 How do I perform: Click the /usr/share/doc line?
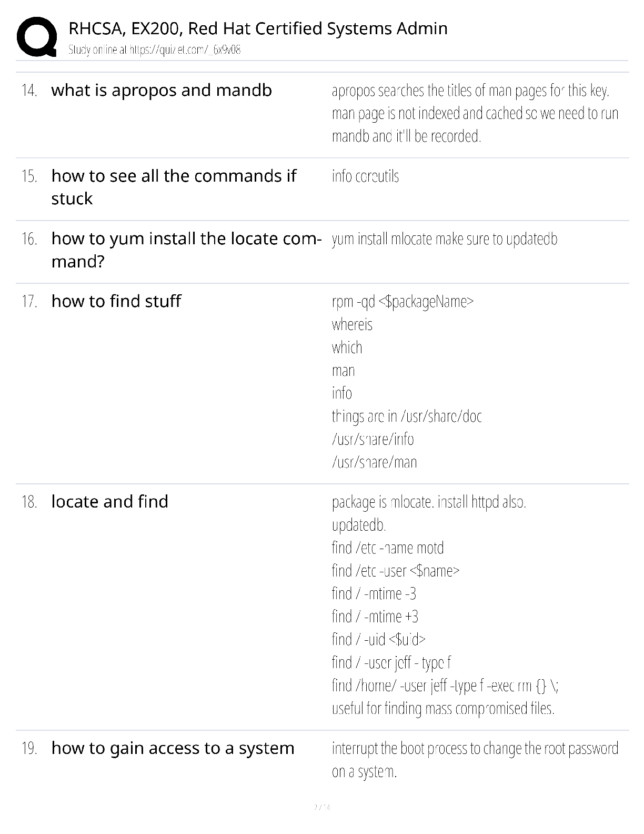pos(407,416)
